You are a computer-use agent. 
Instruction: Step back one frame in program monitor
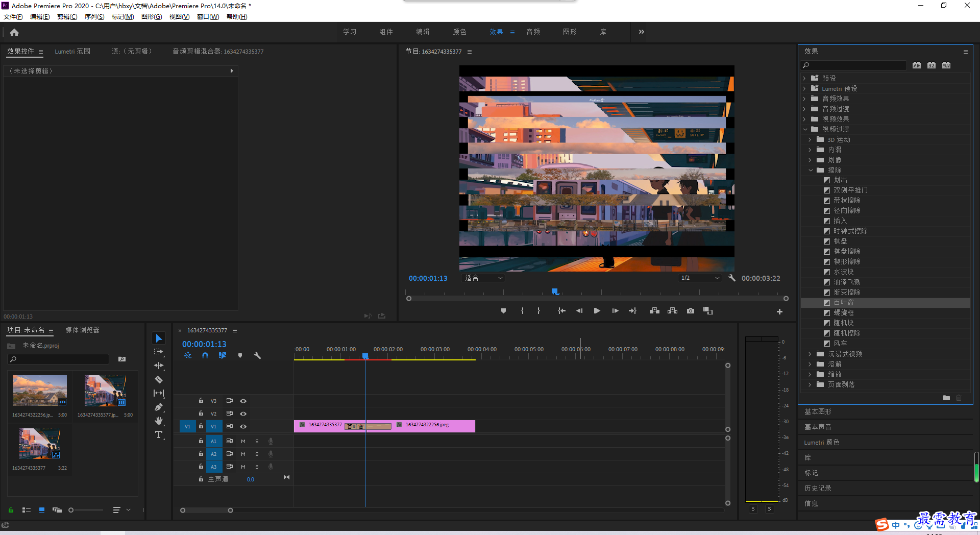[579, 311]
